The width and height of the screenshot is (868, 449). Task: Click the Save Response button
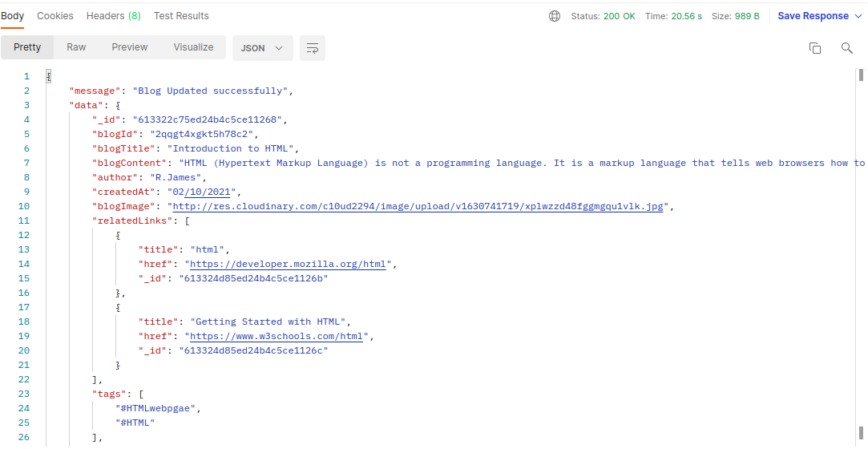point(813,16)
